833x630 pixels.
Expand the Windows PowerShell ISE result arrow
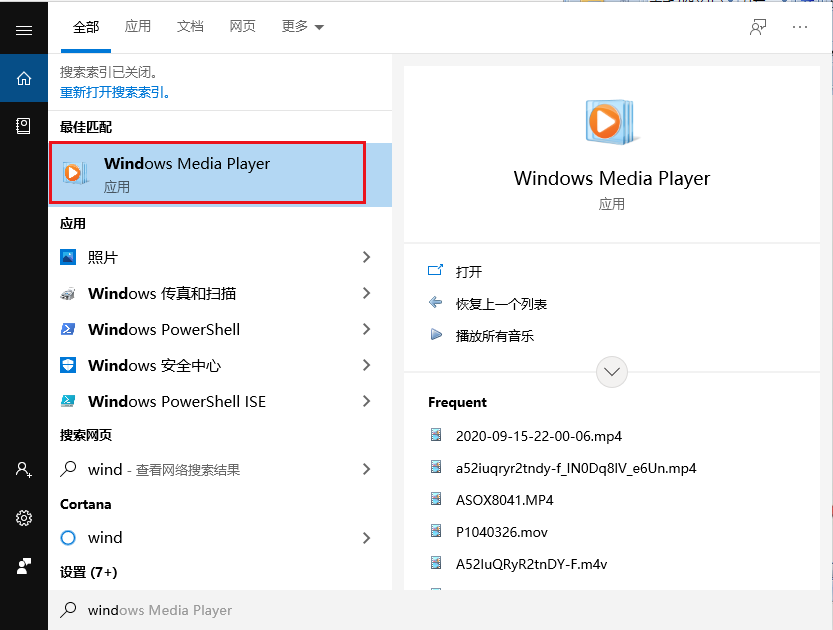366,401
